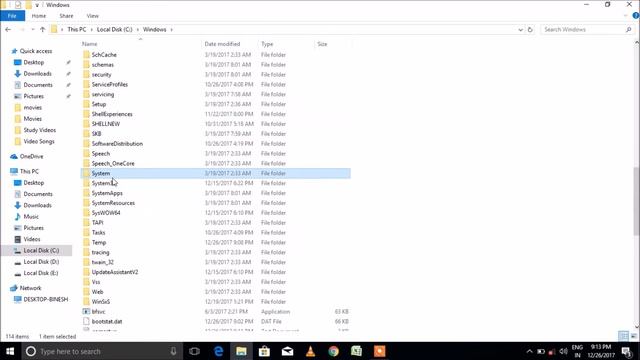The width and height of the screenshot is (640, 360).
Task: Open Excel from taskbar
Action: (356, 351)
